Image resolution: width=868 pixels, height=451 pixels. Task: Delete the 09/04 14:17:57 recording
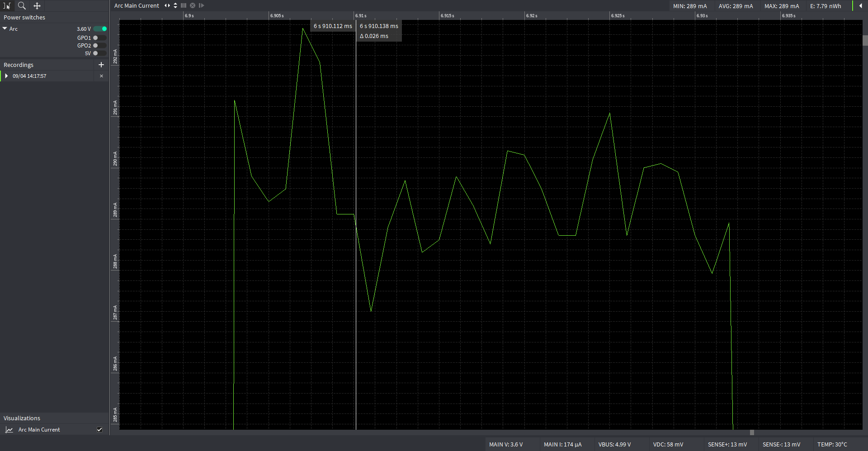click(101, 76)
